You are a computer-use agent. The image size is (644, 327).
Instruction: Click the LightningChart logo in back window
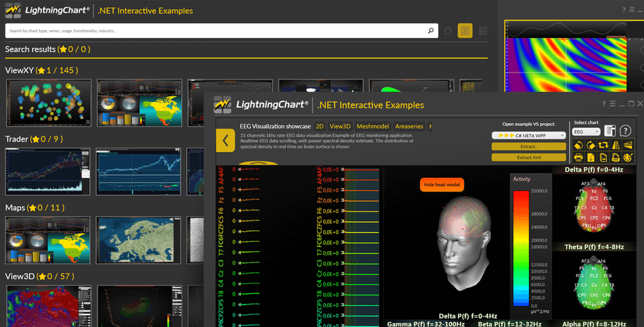pos(48,11)
